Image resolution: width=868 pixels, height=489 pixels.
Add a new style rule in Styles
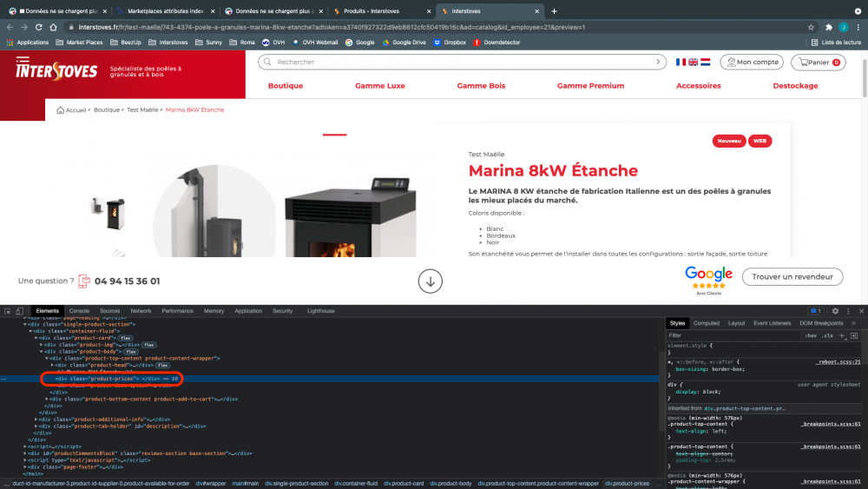[842, 335]
